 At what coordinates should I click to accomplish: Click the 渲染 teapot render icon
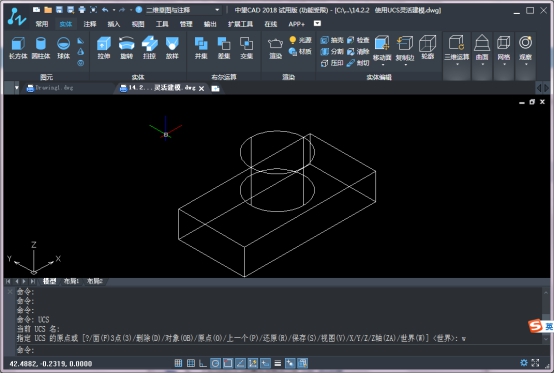(x=275, y=47)
